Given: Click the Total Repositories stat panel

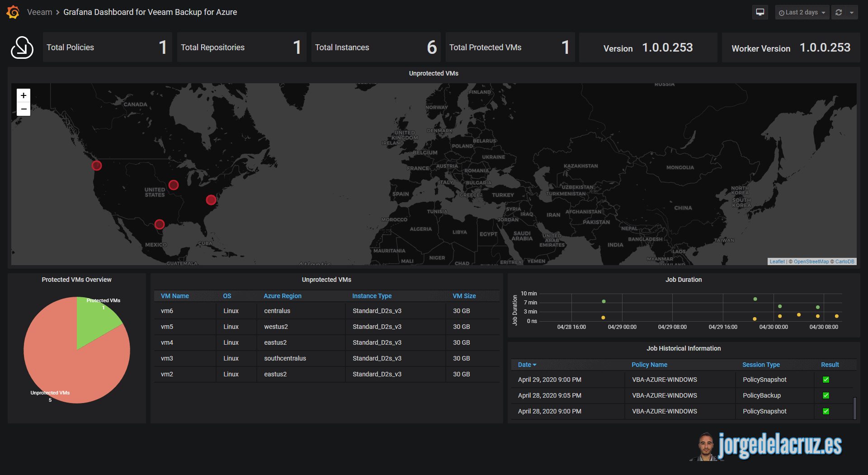Looking at the screenshot, I should [x=241, y=47].
